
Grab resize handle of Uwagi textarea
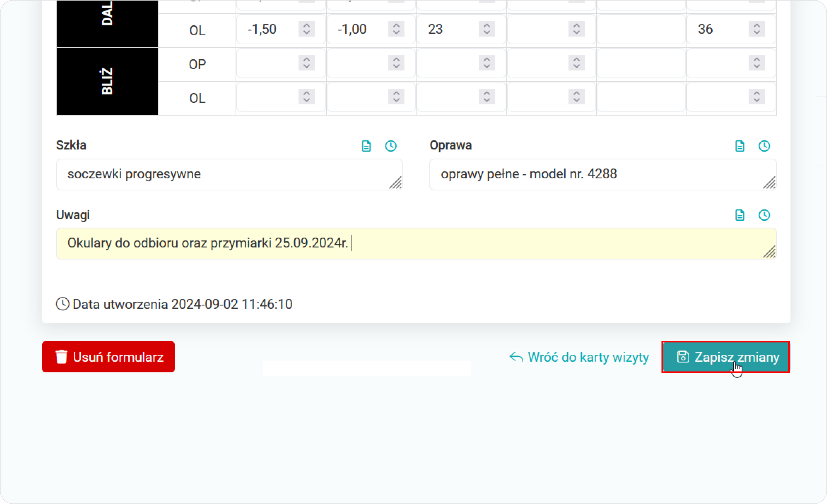pyautogui.click(x=769, y=252)
